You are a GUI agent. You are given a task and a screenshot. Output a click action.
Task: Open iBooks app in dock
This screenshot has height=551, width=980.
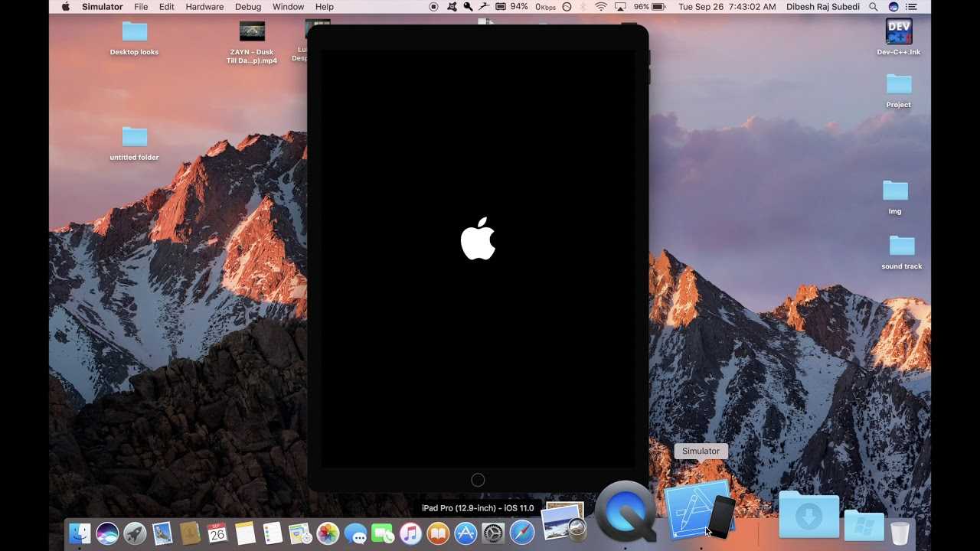click(x=438, y=533)
